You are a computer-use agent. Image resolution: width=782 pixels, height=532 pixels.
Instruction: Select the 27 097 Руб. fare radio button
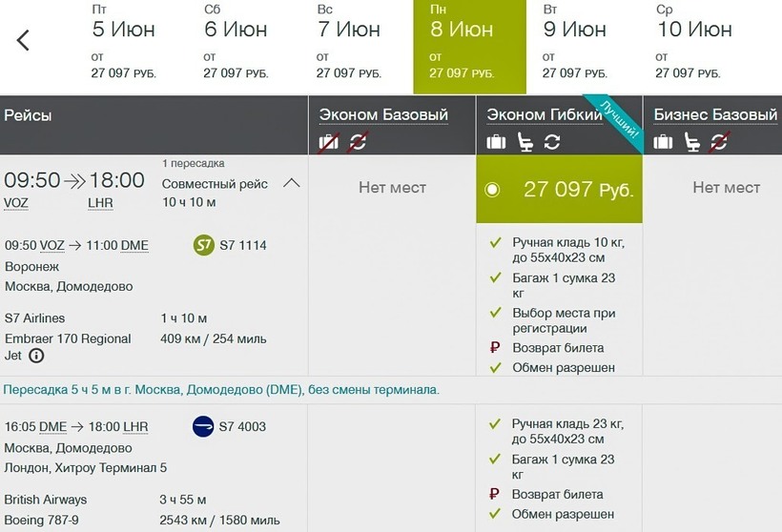click(492, 189)
